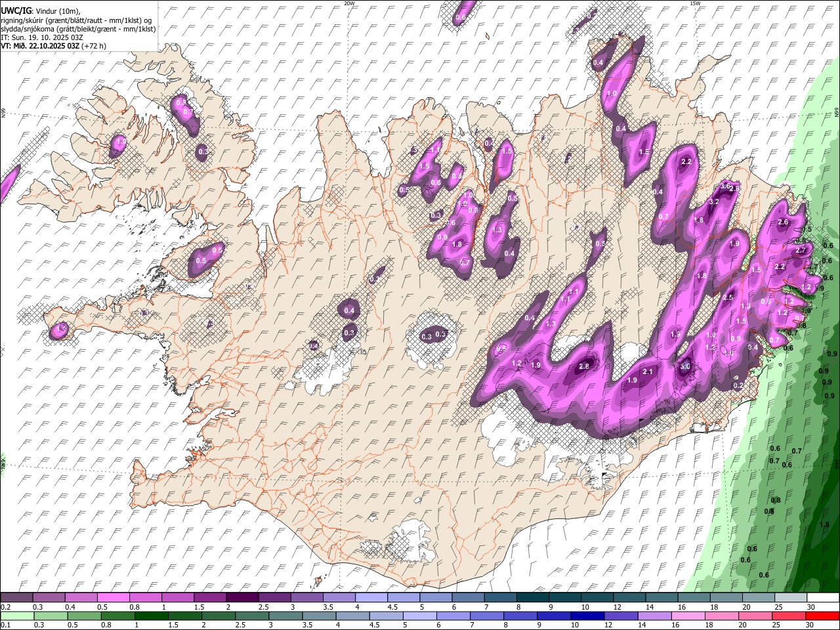Viewport: 840px width, 630px height.
Task: Click the '2.7' value near the east coast
Action: 801,251
